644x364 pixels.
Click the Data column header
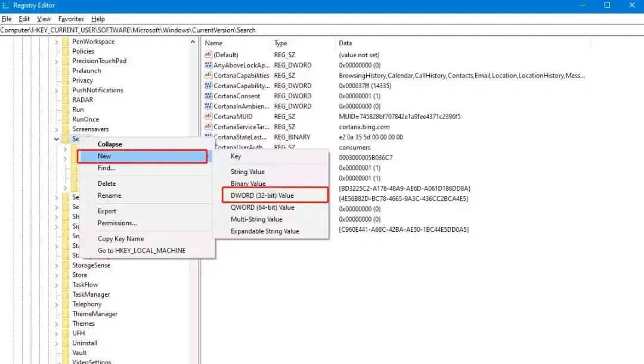point(345,43)
